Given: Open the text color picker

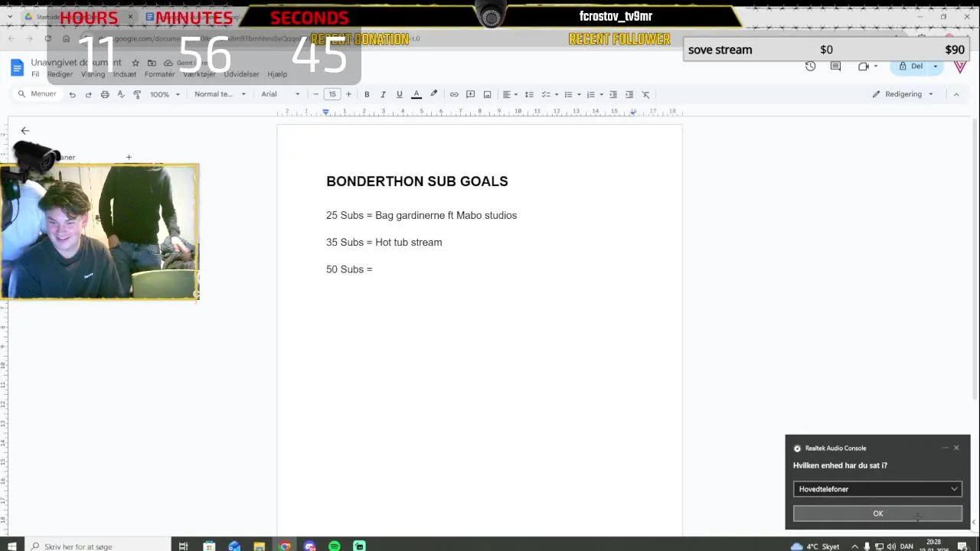Looking at the screenshot, I should tap(416, 94).
